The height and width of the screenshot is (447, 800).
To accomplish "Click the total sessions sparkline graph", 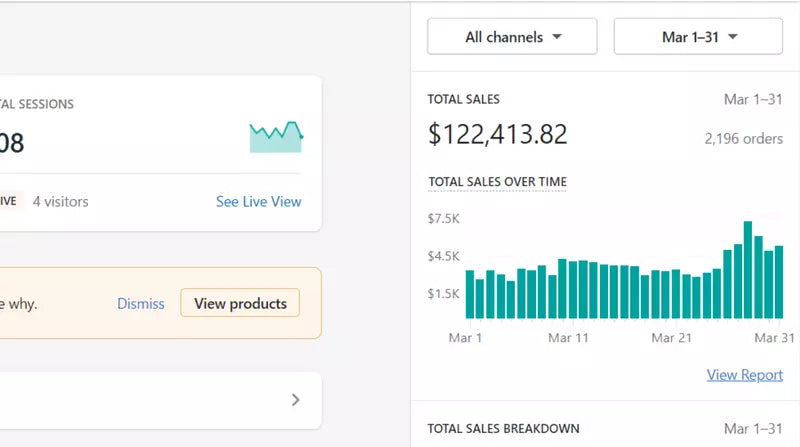I will click(x=276, y=137).
